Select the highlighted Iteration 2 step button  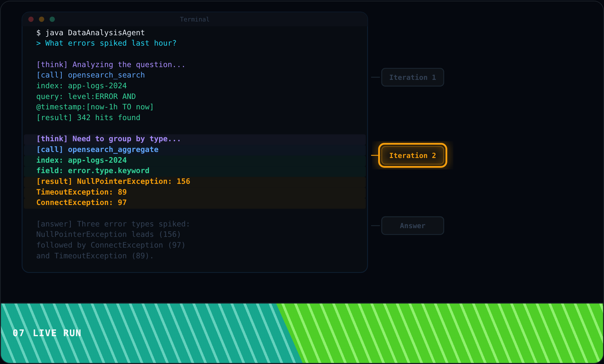click(413, 155)
